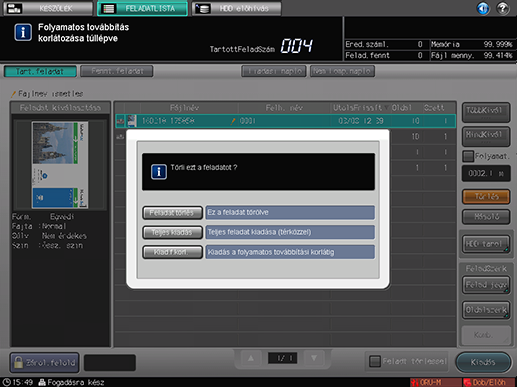The width and height of the screenshot is (517, 387).
Task: Open the help question mark icon
Action: pos(503,8)
